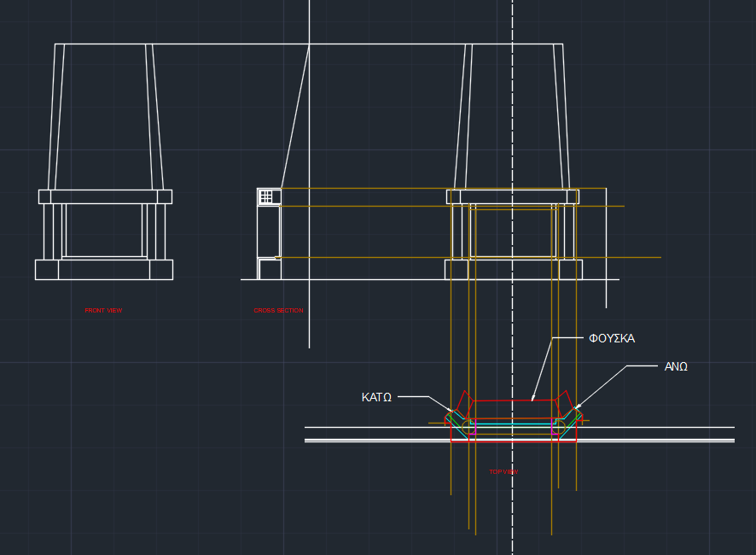Select the front view top-left cap block
Viewport: 756px width, 555px height.
(x=44, y=196)
